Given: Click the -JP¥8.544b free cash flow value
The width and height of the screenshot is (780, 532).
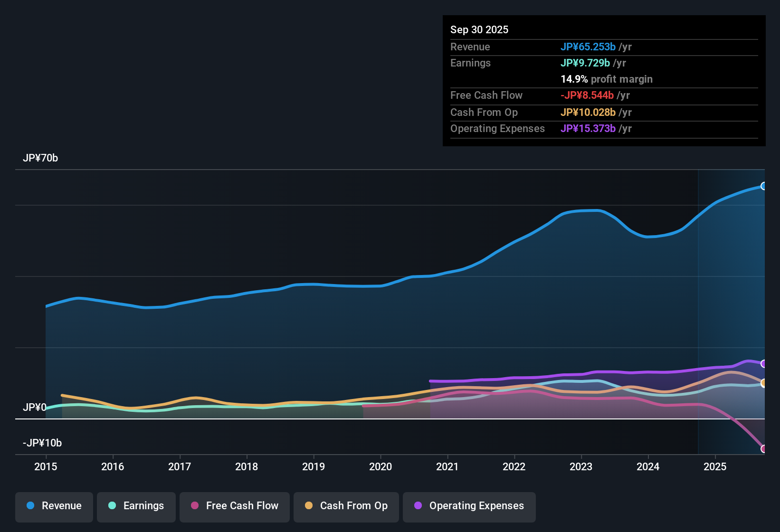Looking at the screenshot, I should pos(588,95).
